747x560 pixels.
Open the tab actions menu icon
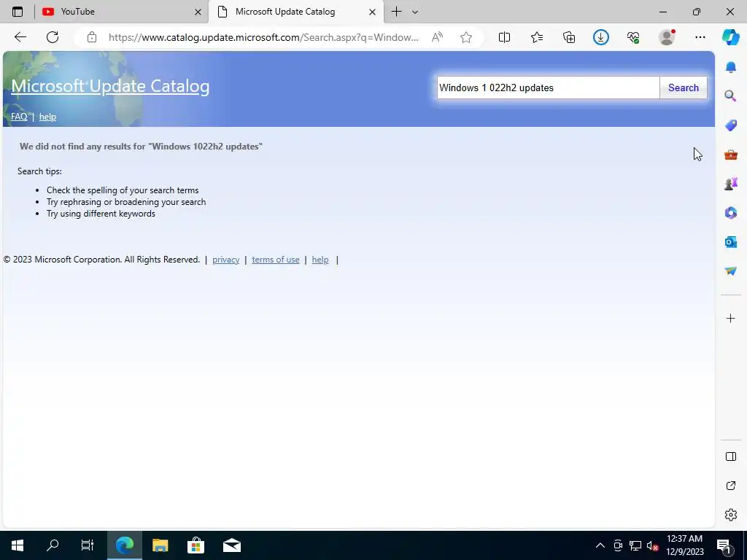pyautogui.click(x=18, y=12)
